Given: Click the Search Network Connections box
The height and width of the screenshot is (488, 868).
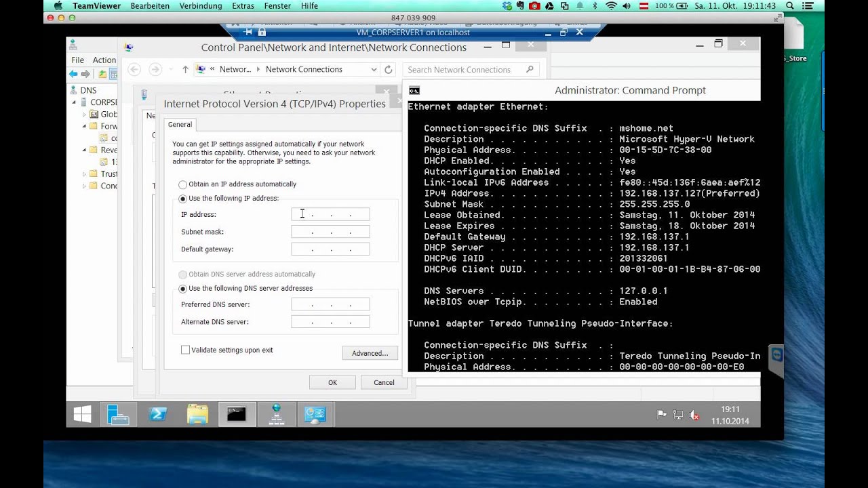Looking at the screenshot, I should tap(471, 69).
